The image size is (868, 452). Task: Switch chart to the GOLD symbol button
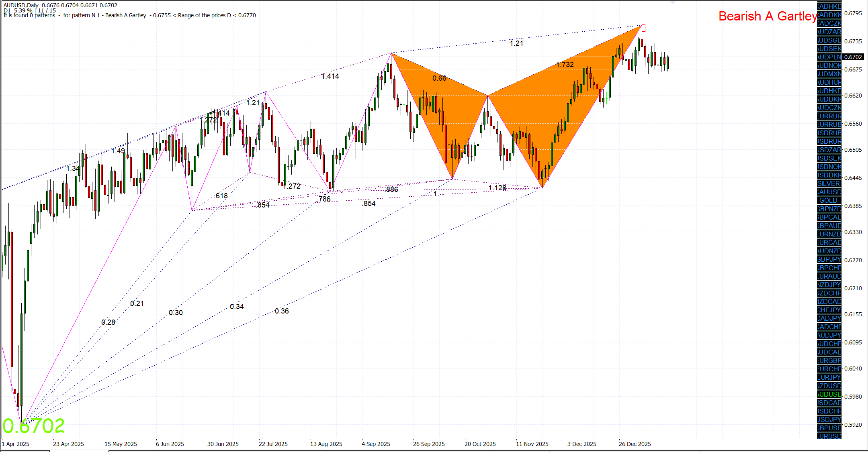coord(829,200)
